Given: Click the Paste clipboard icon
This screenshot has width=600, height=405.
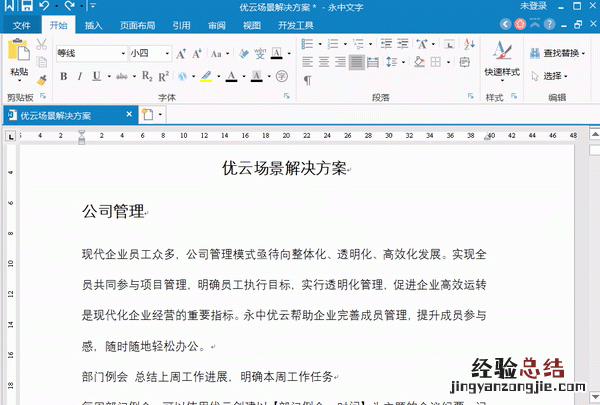Looking at the screenshot, I should tap(19, 52).
